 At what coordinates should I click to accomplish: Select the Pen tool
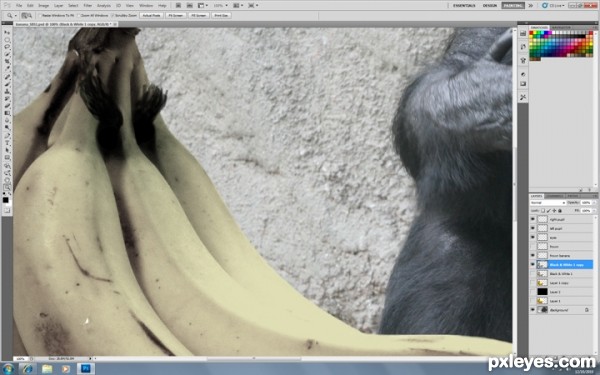[7, 136]
